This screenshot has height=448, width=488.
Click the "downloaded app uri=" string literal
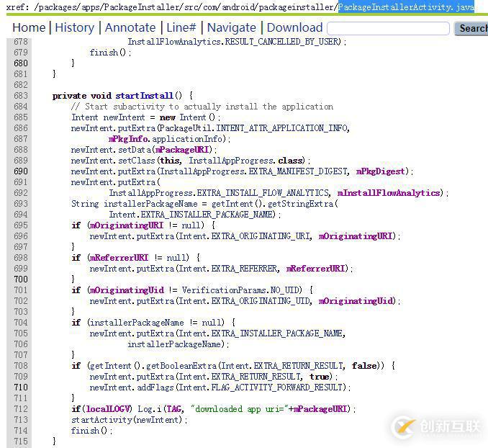click(x=240, y=408)
